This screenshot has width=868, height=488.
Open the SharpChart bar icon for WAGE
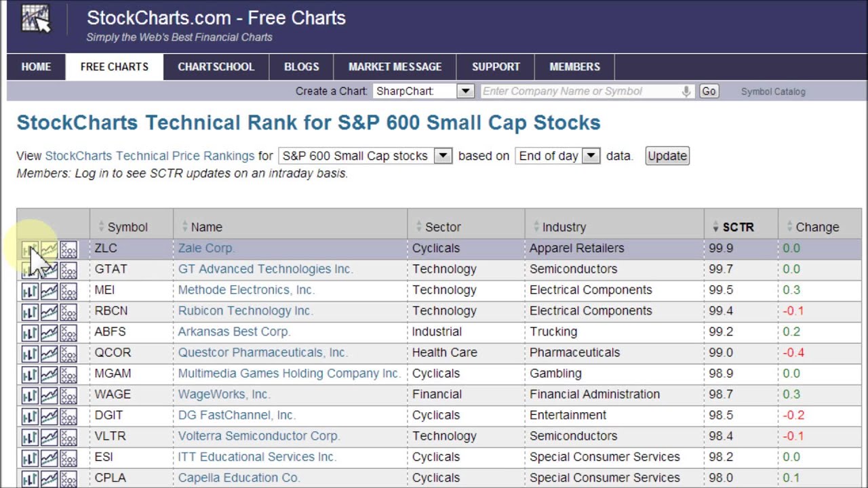29,396
